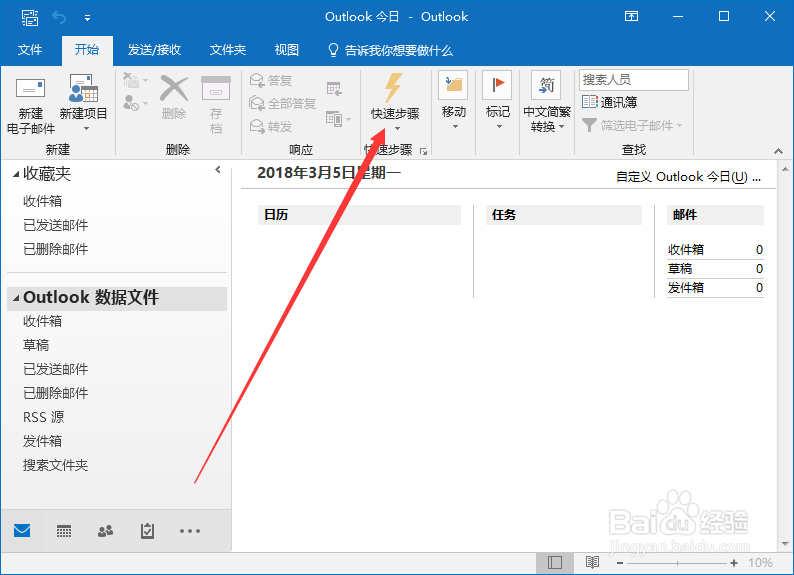The image size is (794, 575).
Task: Click the Filter Email (筛选电子邮件) funnel
Action: (x=589, y=125)
